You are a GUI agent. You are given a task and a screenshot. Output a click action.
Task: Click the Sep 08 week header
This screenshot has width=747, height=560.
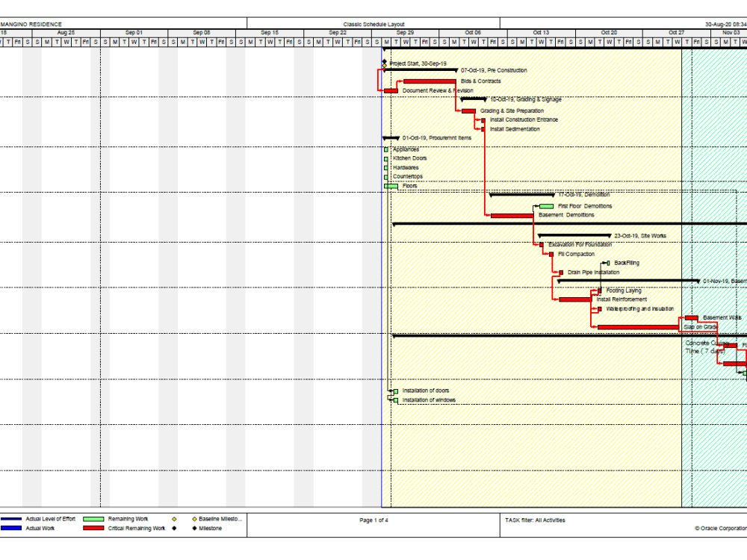202,33
